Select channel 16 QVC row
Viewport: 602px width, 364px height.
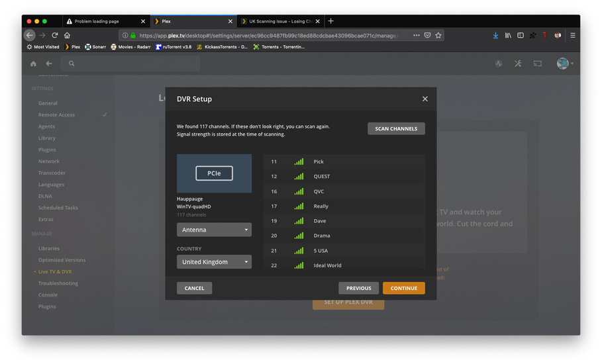click(x=344, y=191)
